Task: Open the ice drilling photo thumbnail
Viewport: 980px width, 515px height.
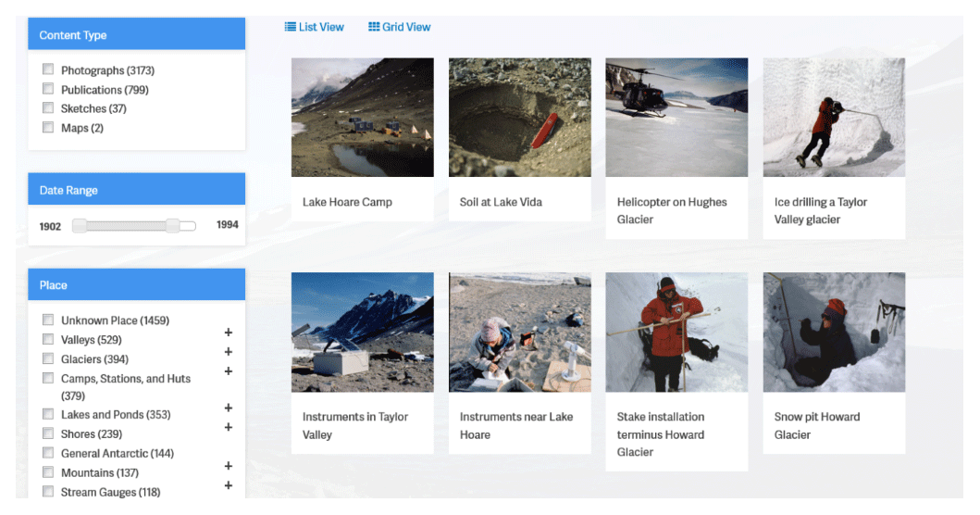Action: click(834, 118)
